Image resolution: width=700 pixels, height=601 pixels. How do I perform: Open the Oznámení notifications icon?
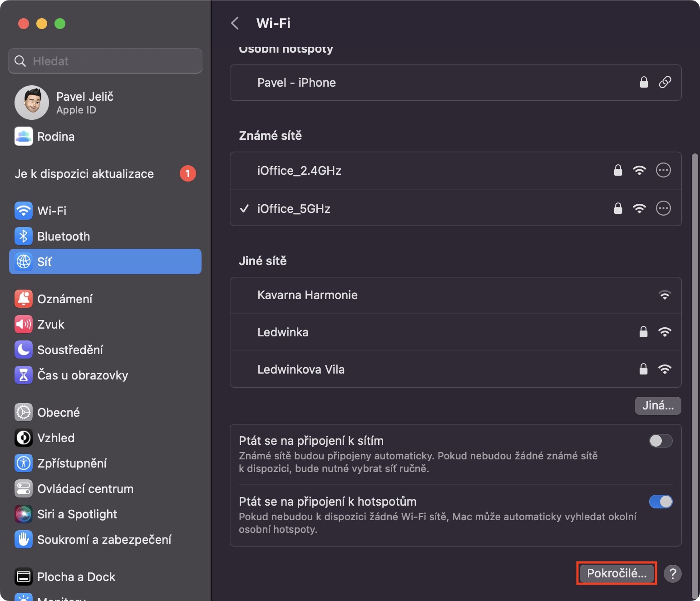(x=24, y=299)
